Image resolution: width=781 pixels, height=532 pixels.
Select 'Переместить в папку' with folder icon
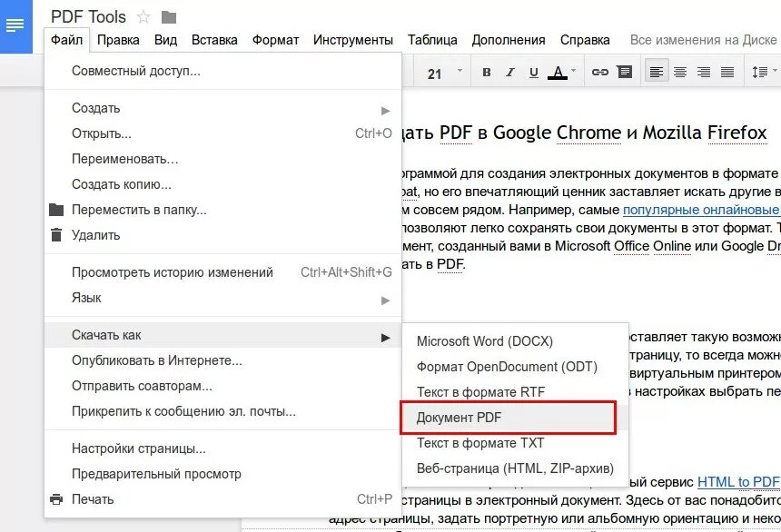click(136, 210)
